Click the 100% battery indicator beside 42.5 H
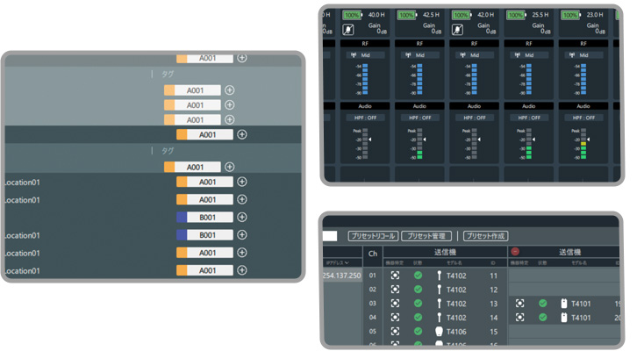Screen dimensions: 644x351 406,15
